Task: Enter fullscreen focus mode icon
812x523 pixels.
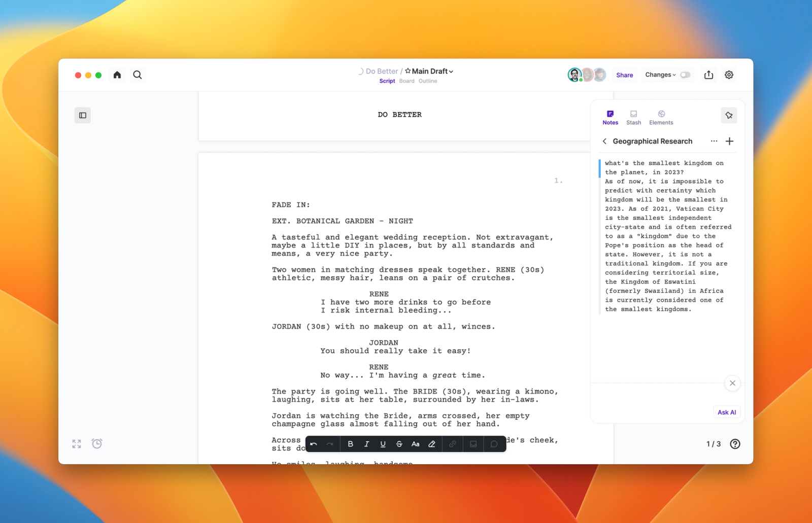Action: pyautogui.click(x=77, y=444)
